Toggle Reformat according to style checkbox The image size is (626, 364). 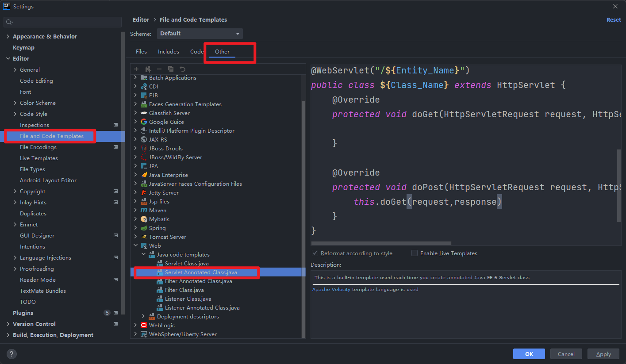(315, 253)
